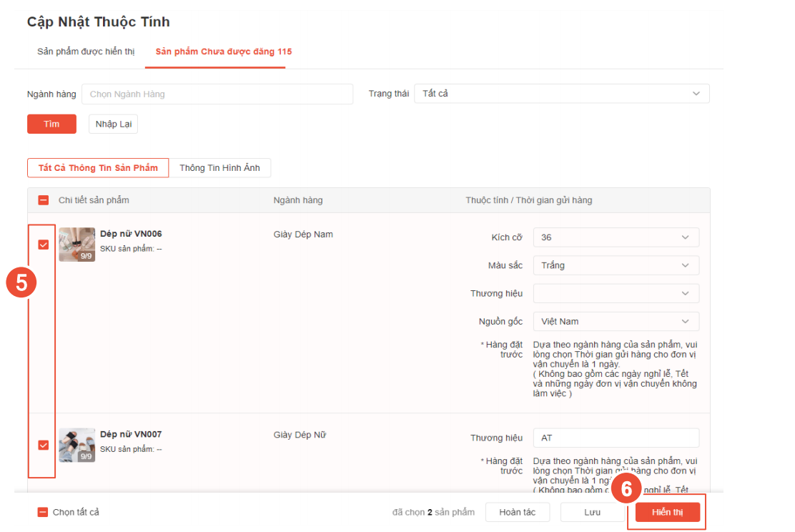
Task: Switch to Thông Tin Hình Ảnh tab
Action: click(x=219, y=168)
